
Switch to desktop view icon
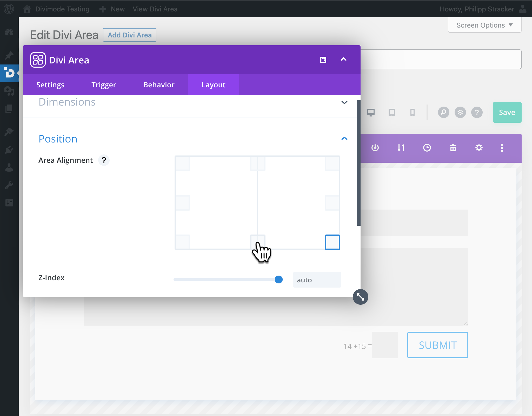pos(371,112)
